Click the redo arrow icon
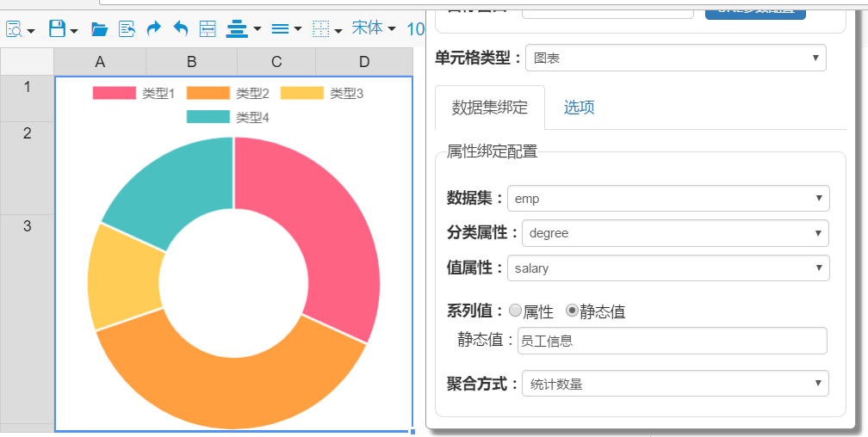The height and width of the screenshot is (437, 868). (154, 28)
